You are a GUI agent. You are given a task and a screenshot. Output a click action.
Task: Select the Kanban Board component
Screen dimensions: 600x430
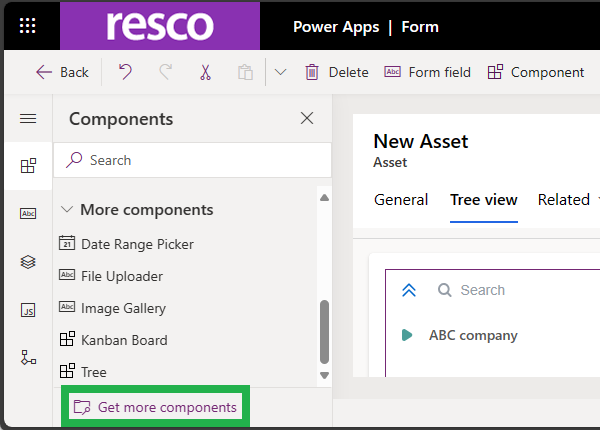(124, 340)
